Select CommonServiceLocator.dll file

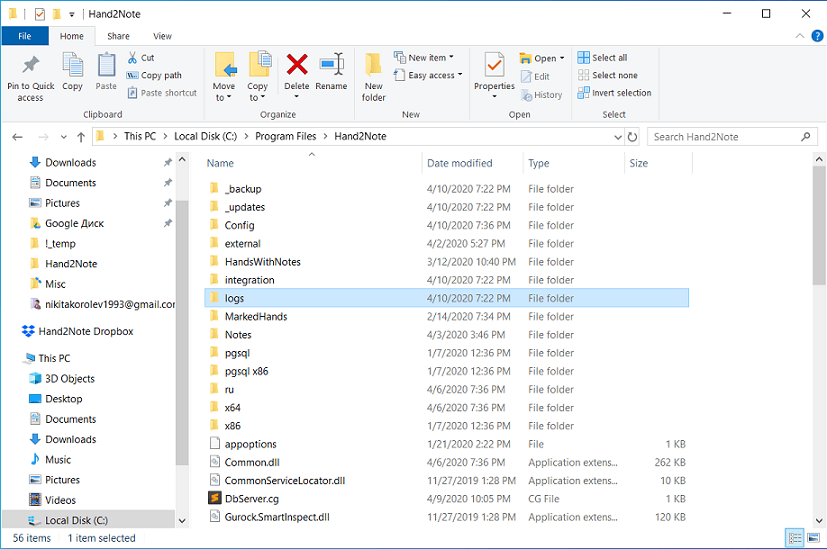[x=285, y=480]
